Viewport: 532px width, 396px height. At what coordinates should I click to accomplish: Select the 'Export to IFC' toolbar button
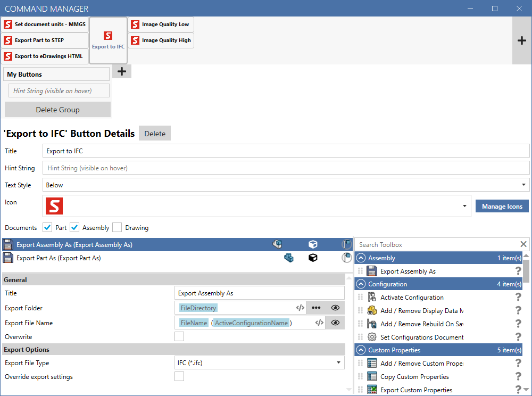tap(108, 40)
